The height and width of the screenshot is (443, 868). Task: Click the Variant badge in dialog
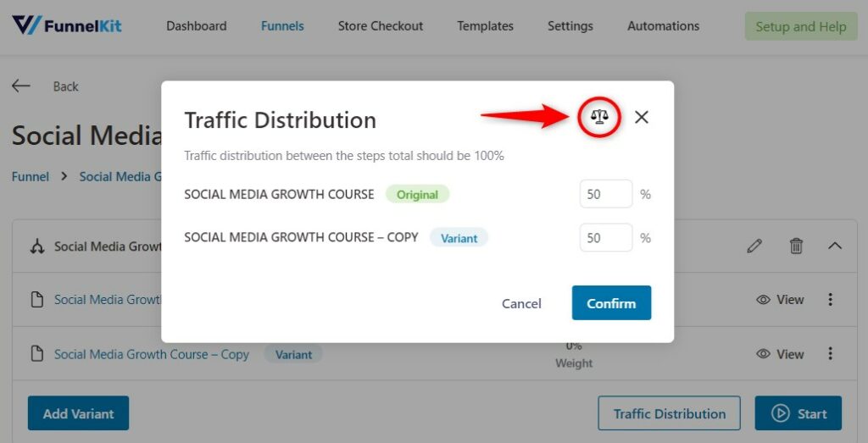(459, 238)
